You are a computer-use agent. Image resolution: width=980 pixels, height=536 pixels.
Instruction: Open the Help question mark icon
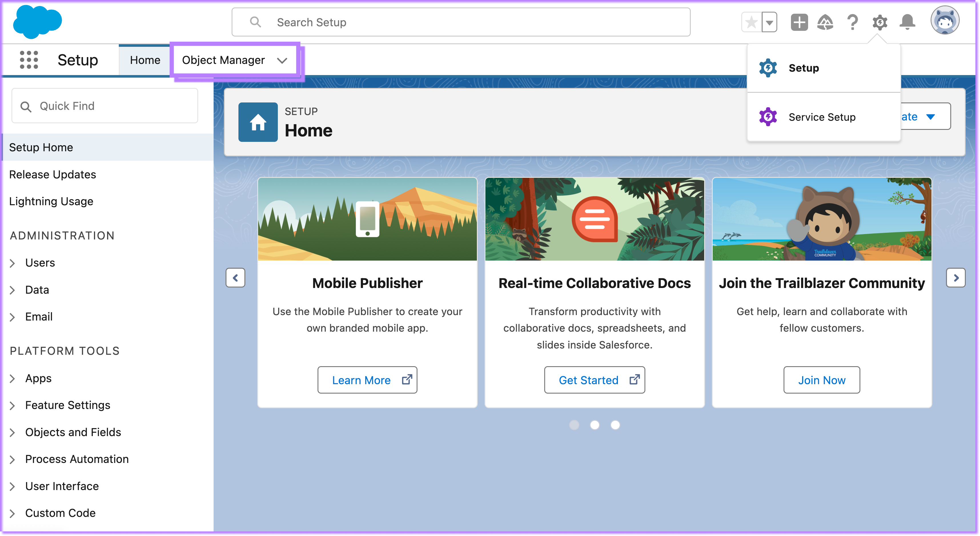[x=853, y=23]
